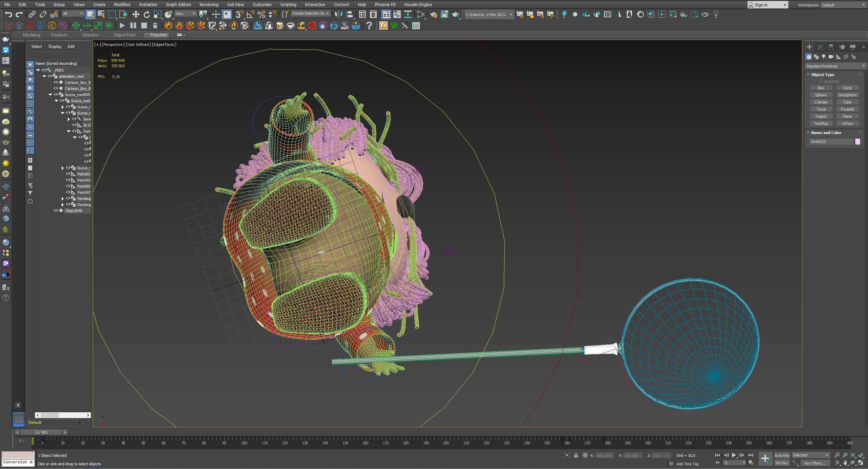The width and height of the screenshot is (868, 469).
Task: Click the Pan View hand icon
Action: [x=846, y=463]
